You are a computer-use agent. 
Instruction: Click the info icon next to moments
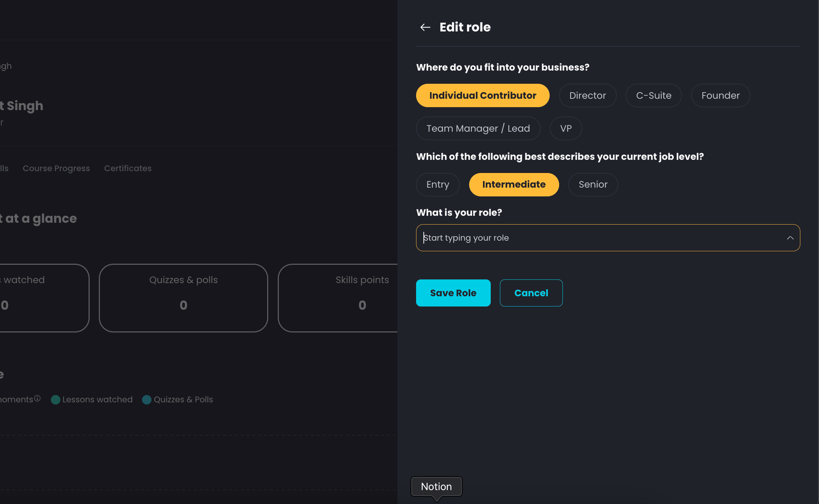coord(37,398)
